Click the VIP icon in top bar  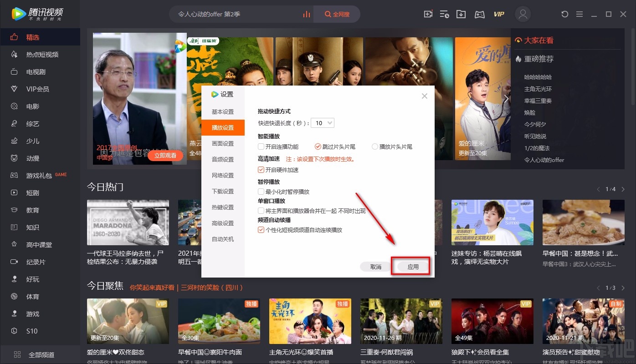coord(499,14)
